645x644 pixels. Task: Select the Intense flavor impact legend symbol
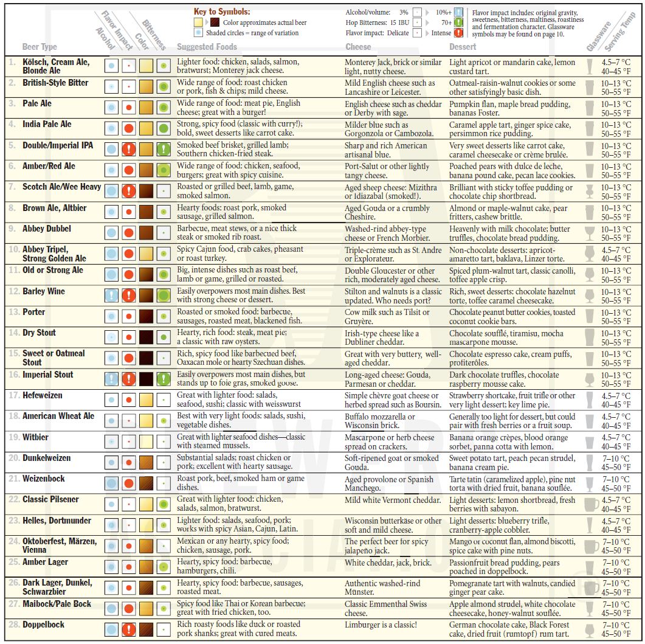pos(458,33)
